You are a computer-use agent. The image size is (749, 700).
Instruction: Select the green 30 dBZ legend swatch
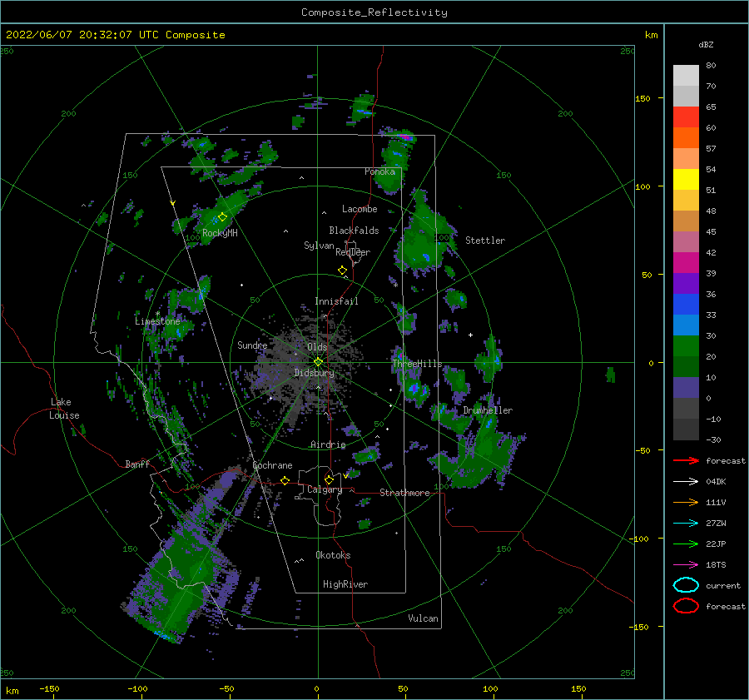point(686,345)
